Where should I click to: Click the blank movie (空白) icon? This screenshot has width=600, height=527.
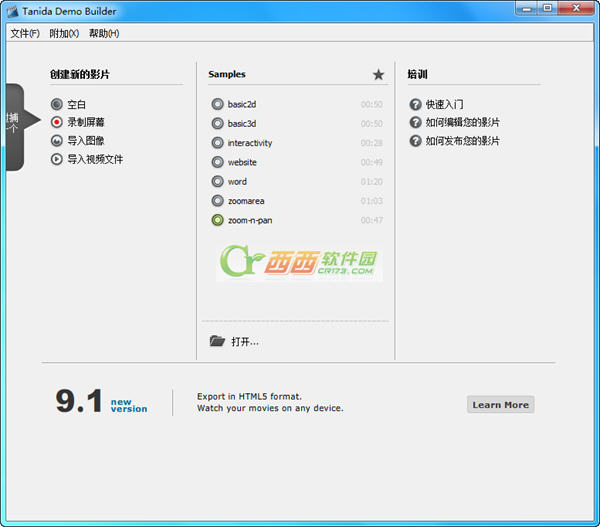(x=57, y=104)
